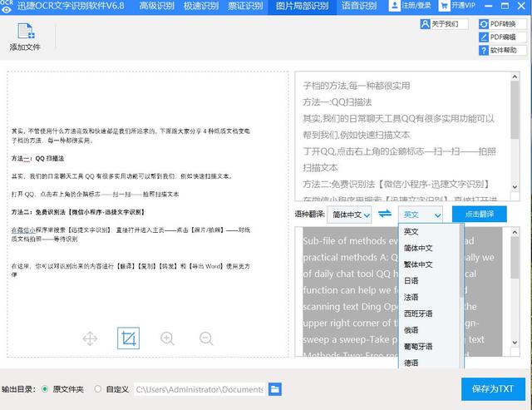Choose 葡萄牙语 in the language list
The image size is (532, 410).
[418, 346]
